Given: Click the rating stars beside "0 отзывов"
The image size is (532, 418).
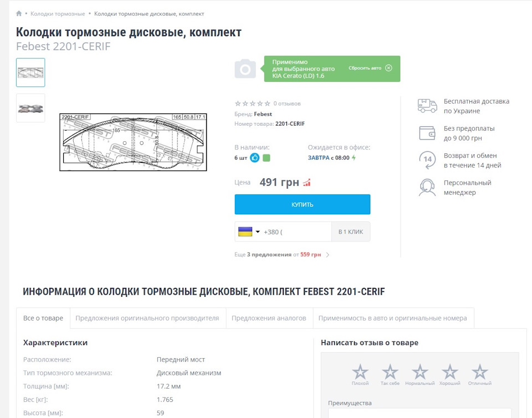Looking at the screenshot, I should pos(253,104).
